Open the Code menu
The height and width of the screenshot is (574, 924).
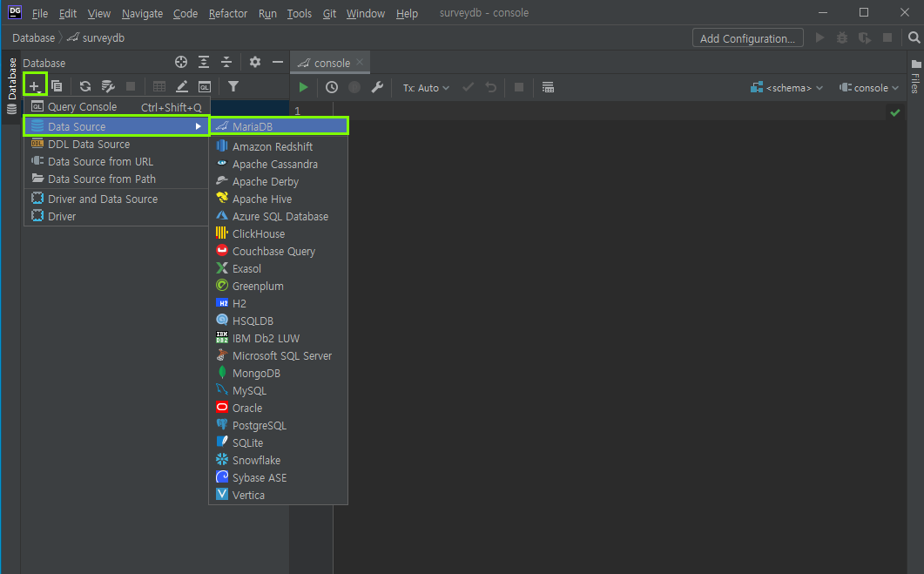[185, 13]
